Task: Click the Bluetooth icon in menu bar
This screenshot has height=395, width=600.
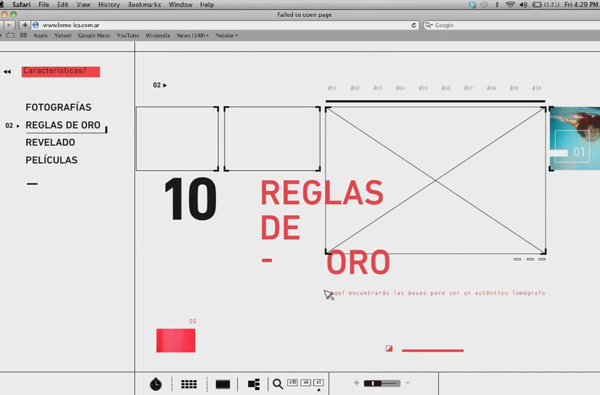Action: tap(497, 5)
